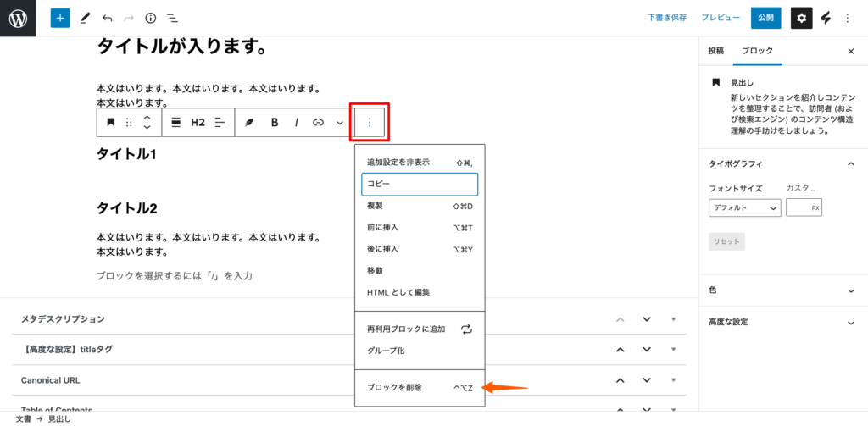Toggle bold formatting in block toolbar
The image size is (868, 426).
click(x=275, y=123)
